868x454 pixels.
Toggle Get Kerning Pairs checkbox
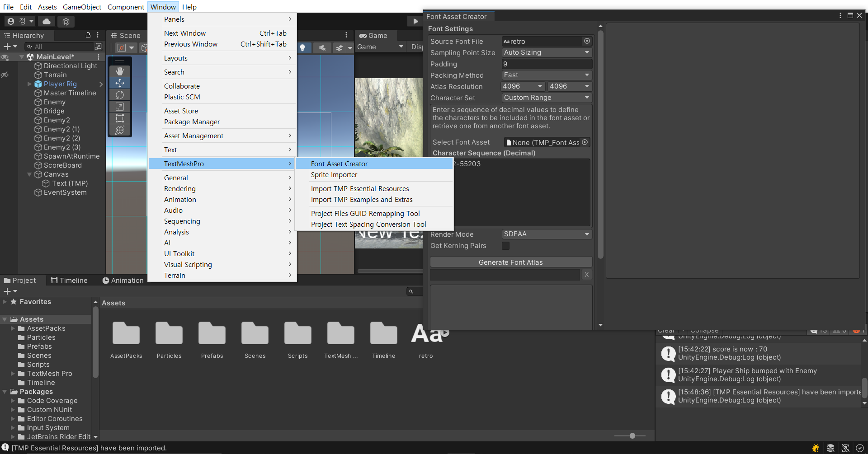(506, 246)
